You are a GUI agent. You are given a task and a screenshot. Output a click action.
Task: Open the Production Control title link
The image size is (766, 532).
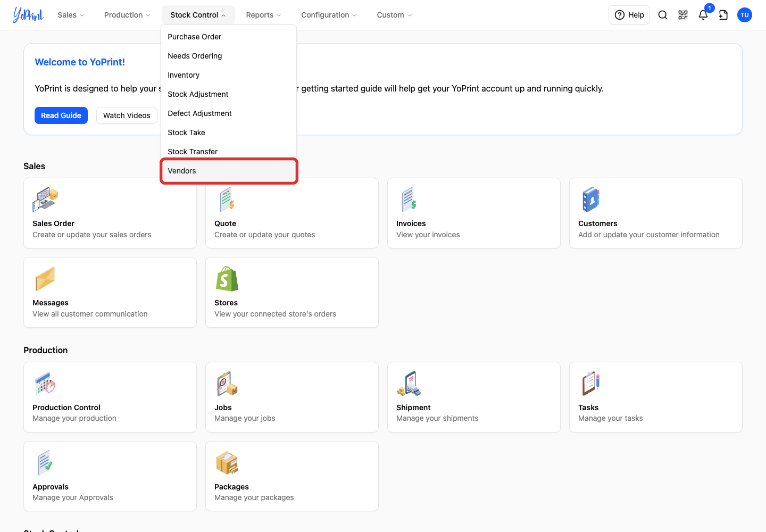pyautogui.click(x=66, y=408)
